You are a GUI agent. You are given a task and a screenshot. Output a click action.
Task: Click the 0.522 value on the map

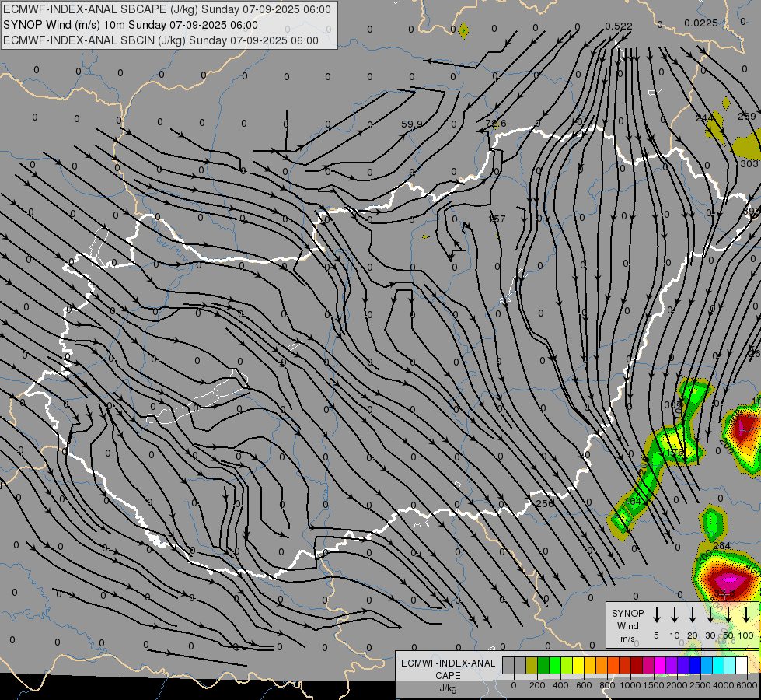tap(618, 26)
